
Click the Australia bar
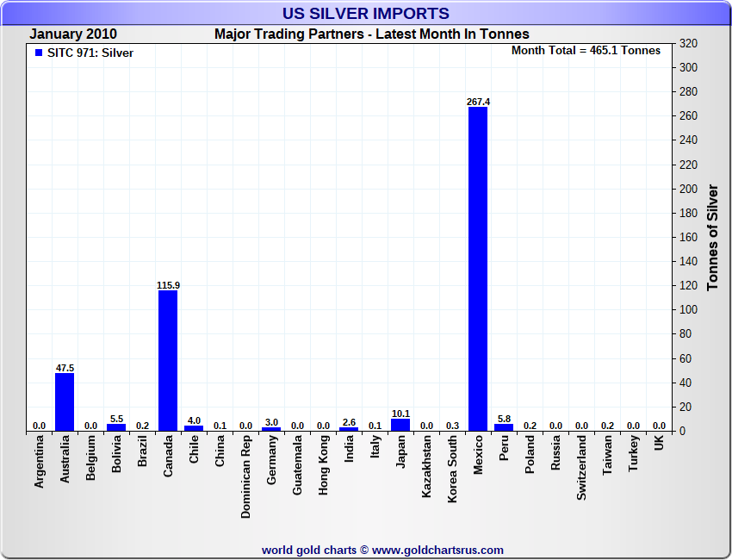pos(65,401)
